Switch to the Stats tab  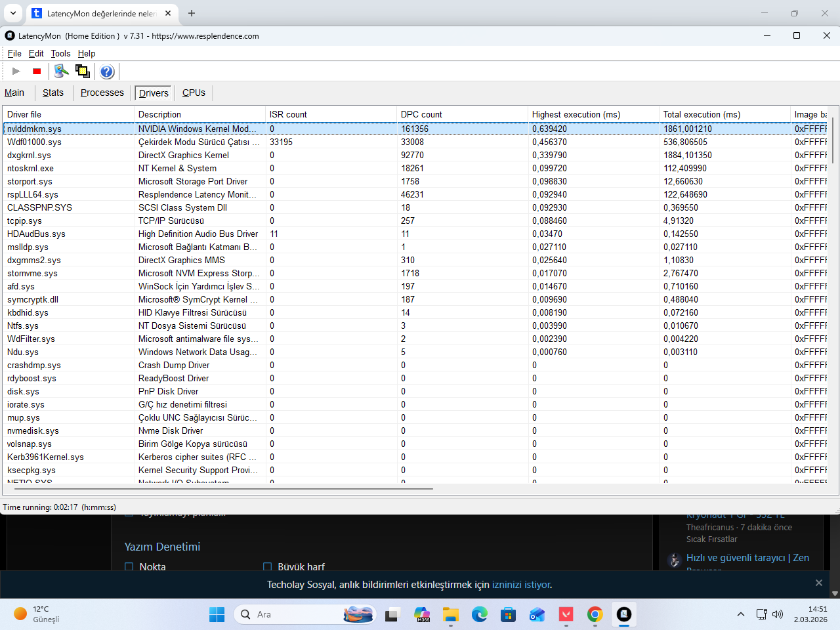click(x=53, y=93)
